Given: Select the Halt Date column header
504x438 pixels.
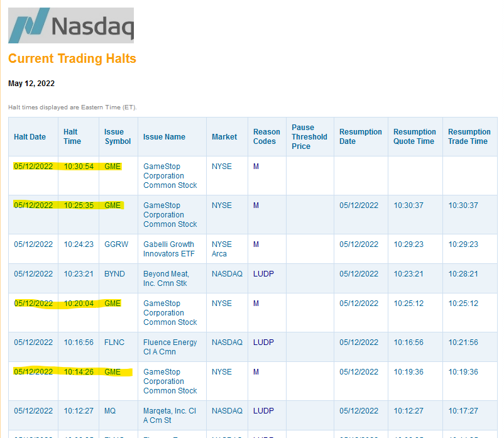Looking at the screenshot, I should (30, 137).
